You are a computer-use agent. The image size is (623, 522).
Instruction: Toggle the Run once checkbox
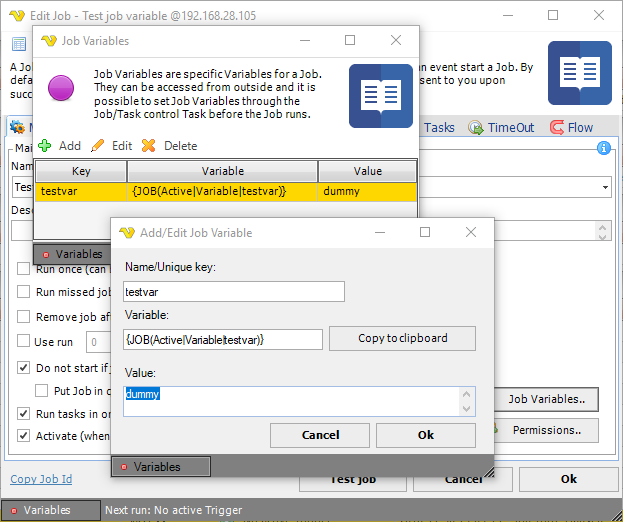coord(24,268)
